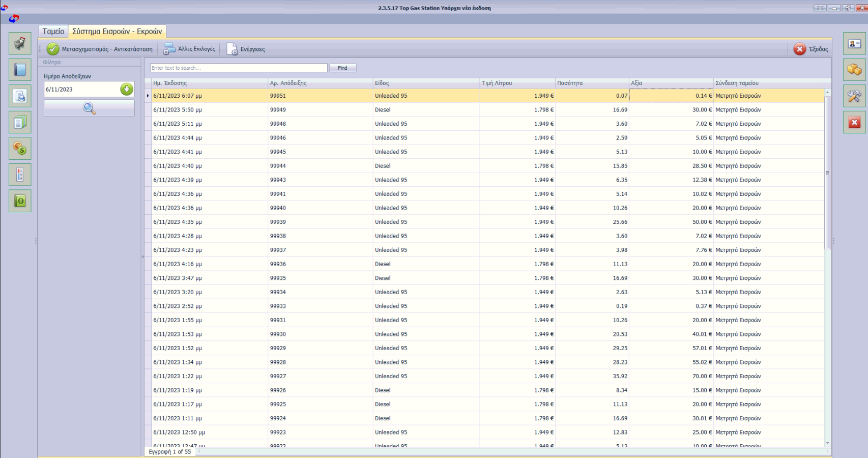868x458 pixels.
Task: Sort by Σύνδεση ταμείου column header
Action: pyautogui.click(x=769, y=83)
